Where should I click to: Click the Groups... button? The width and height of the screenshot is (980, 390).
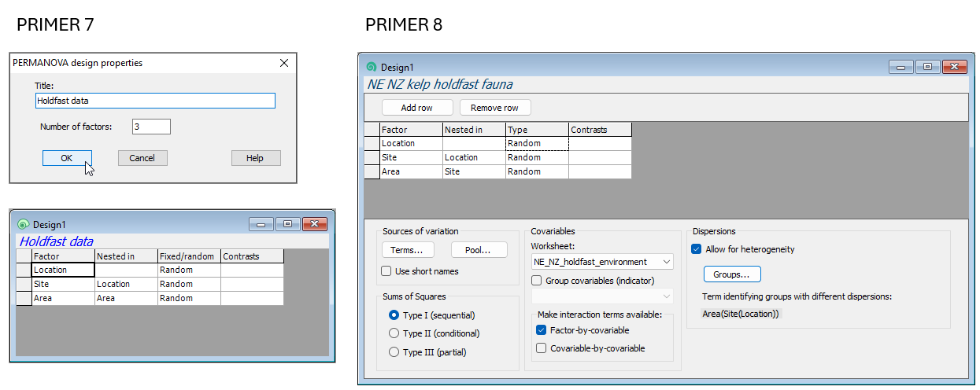pyautogui.click(x=731, y=274)
